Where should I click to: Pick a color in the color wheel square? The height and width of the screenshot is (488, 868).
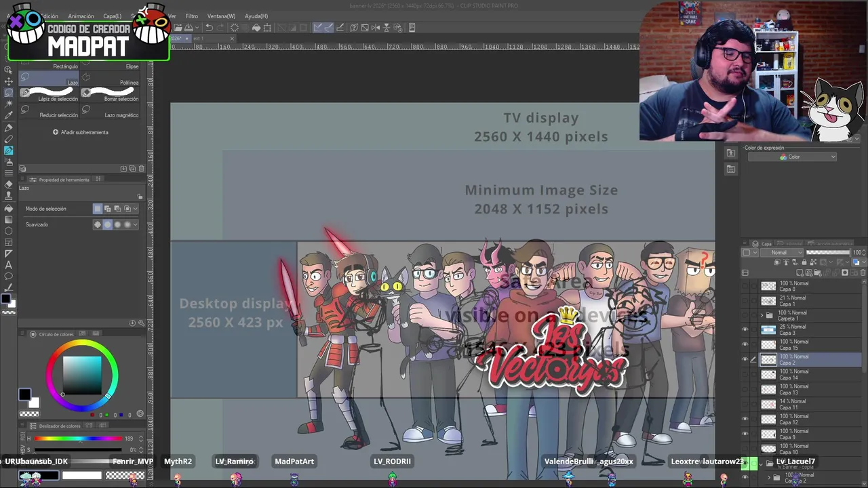pos(82,375)
